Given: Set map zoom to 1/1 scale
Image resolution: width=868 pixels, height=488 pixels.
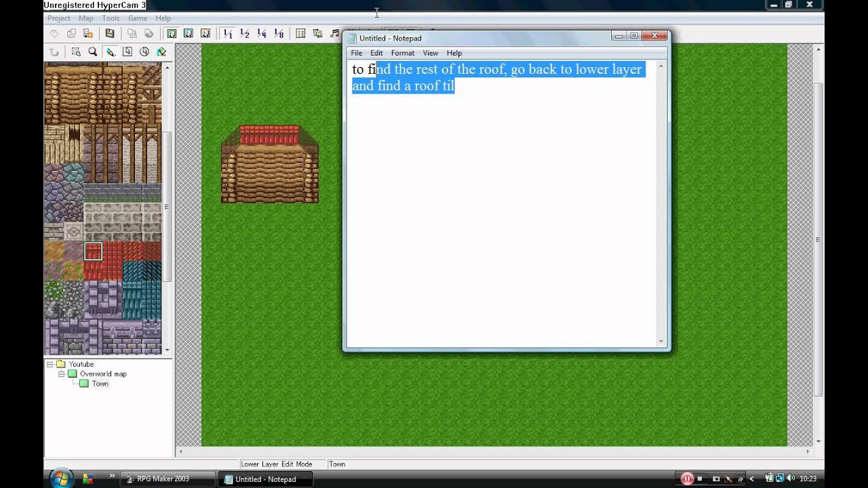Looking at the screenshot, I should click(x=228, y=33).
